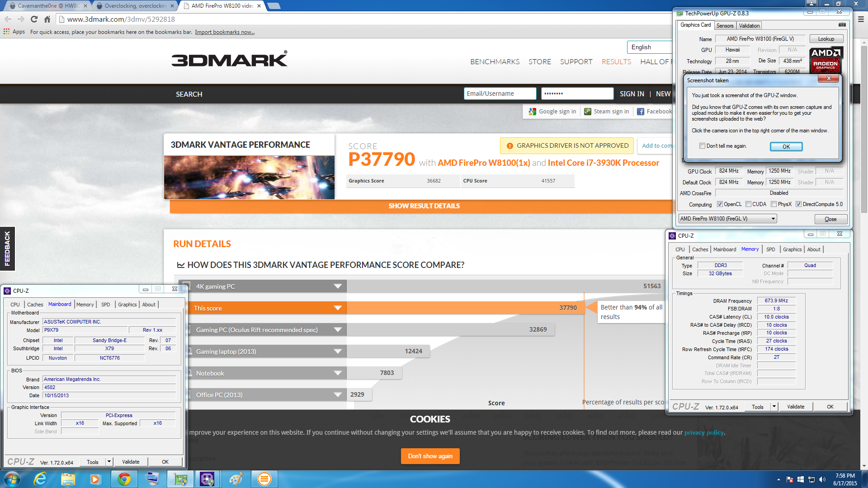Click the SIGN IN link

(x=632, y=94)
